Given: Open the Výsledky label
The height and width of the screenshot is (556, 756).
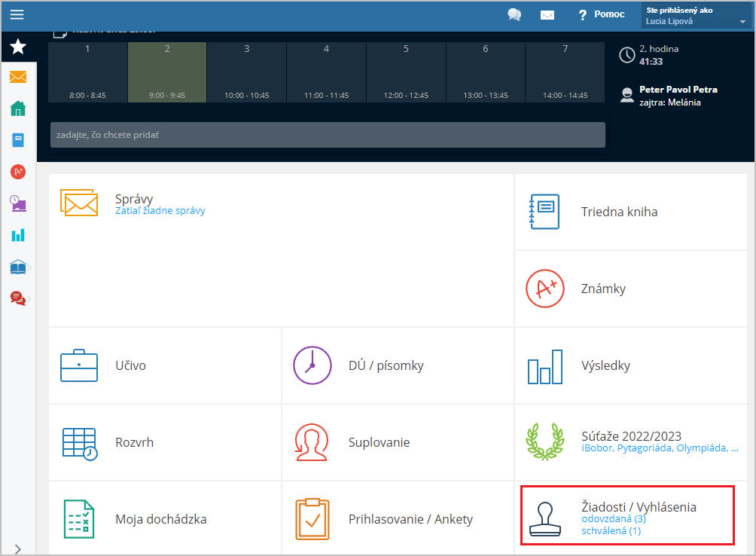Looking at the screenshot, I should [x=605, y=365].
